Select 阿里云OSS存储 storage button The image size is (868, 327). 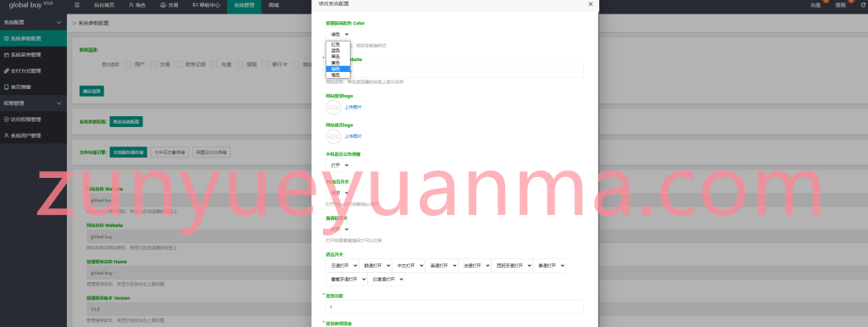[211, 152]
